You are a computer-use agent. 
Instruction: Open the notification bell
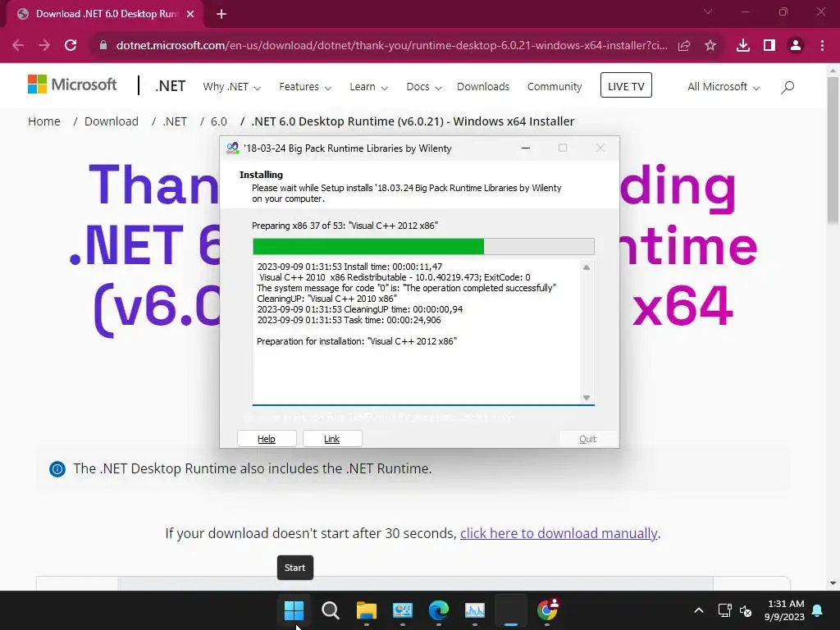pyautogui.click(x=818, y=610)
